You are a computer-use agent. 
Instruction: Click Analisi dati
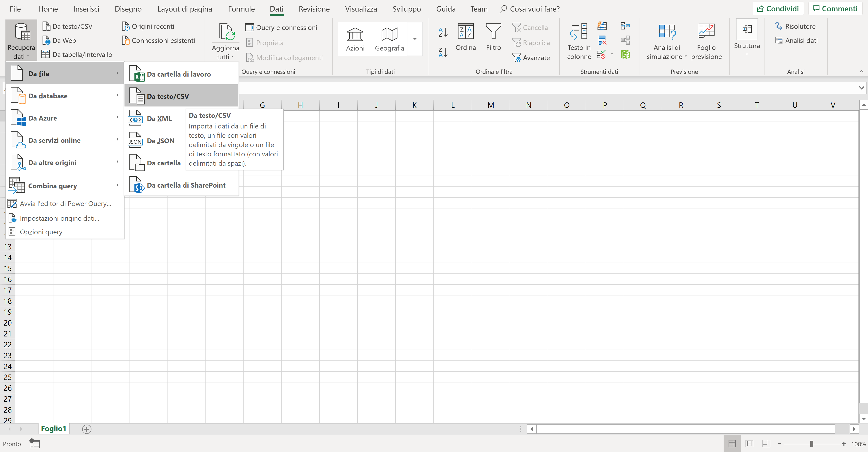(x=796, y=41)
